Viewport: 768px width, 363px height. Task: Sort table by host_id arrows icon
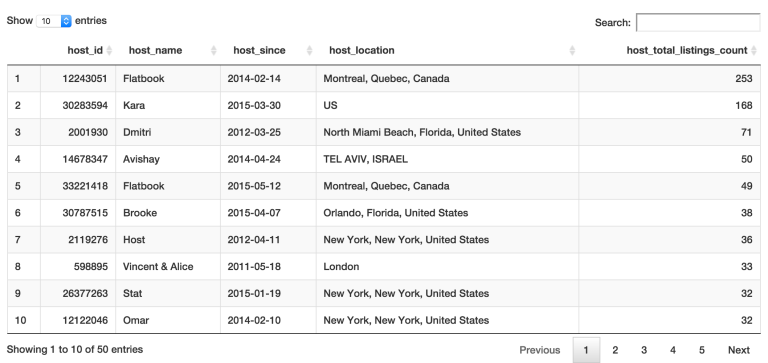[x=109, y=50]
